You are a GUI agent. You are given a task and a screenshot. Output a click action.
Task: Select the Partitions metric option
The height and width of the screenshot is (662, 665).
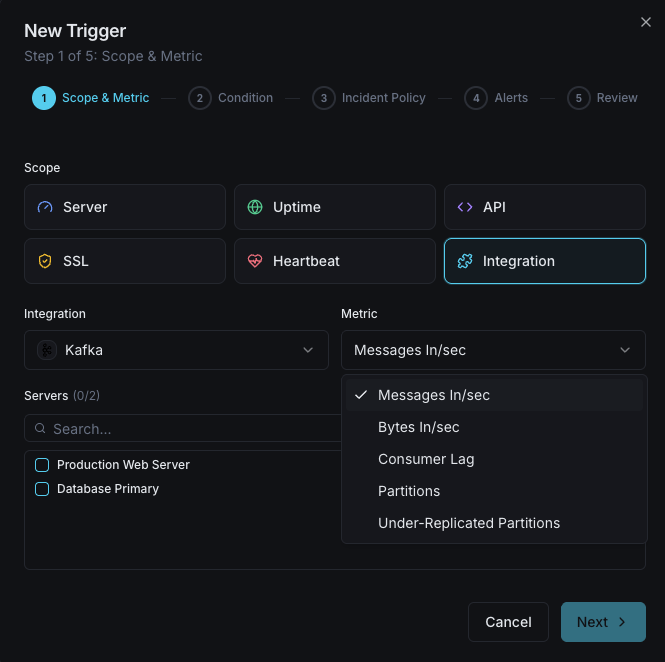(x=409, y=491)
